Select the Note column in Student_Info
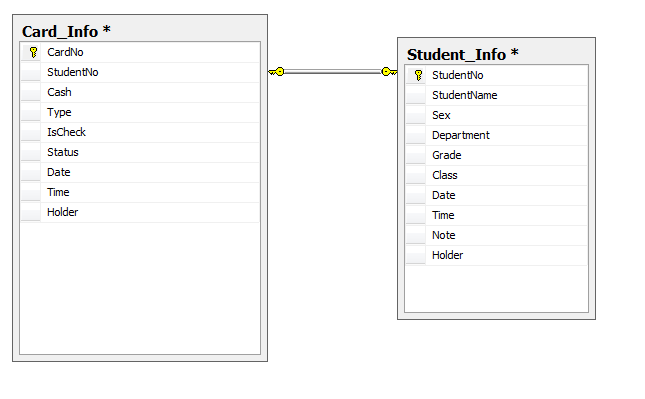The height and width of the screenshot is (399, 645). [497, 235]
